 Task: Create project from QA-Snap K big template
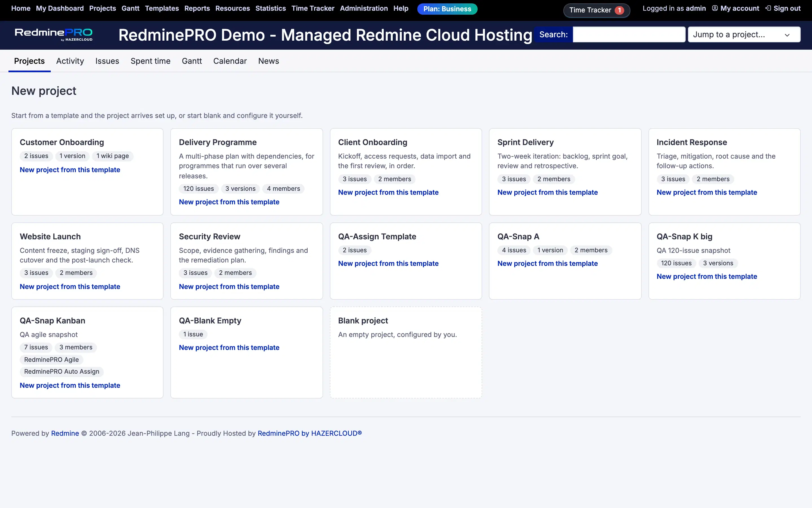coord(707,277)
